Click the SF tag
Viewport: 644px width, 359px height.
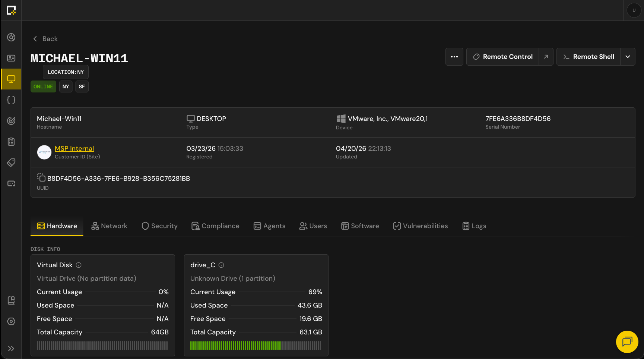[82, 86]
